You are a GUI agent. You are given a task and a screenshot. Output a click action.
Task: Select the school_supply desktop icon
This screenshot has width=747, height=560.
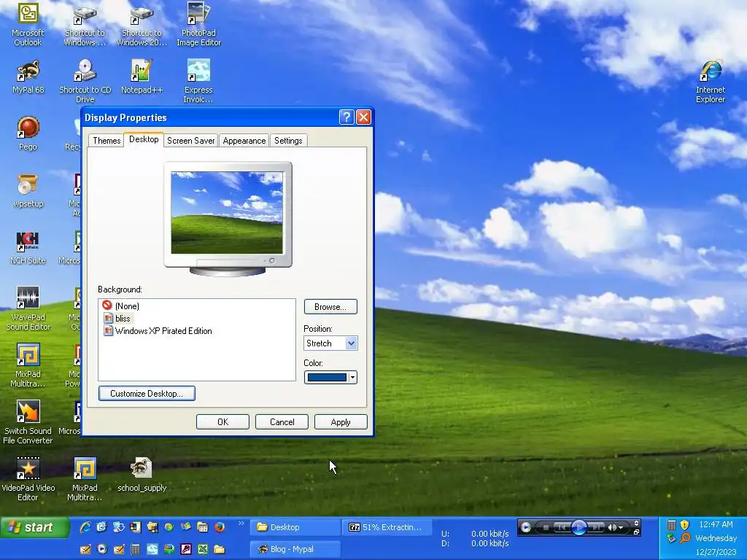pos(142,475)
